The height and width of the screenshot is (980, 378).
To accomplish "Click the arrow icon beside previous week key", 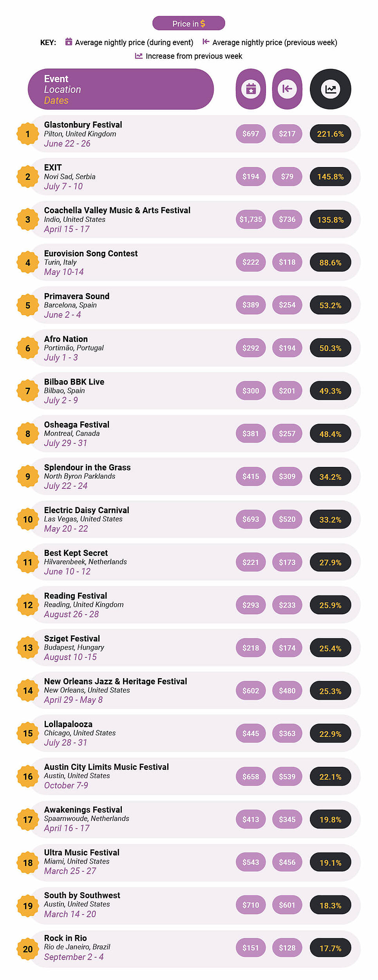I will [x=206, y=42].
